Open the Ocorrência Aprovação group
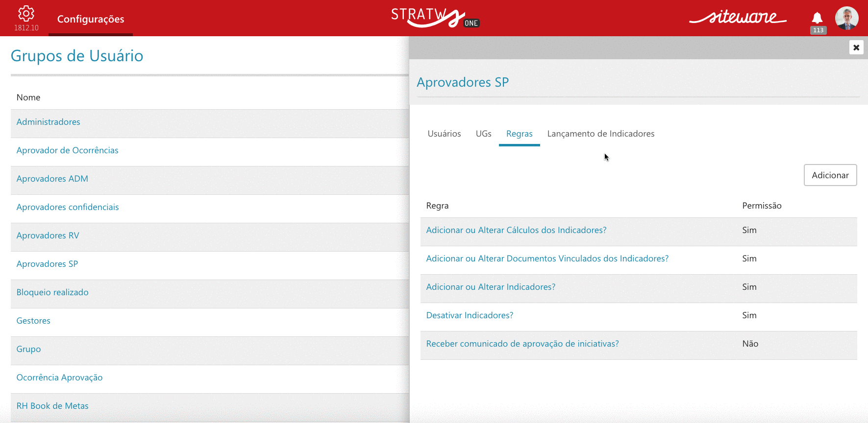 [x=59, y=377]
